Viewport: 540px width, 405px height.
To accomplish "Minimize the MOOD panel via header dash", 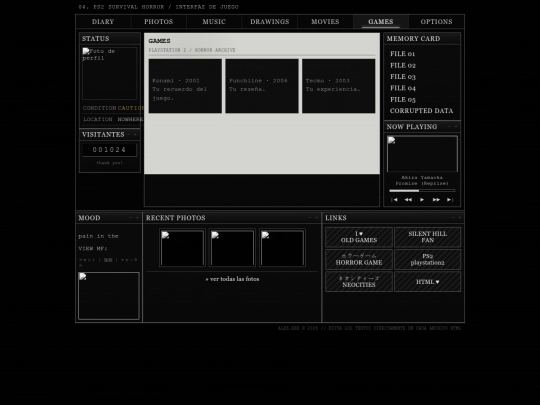I will point(131,218).
